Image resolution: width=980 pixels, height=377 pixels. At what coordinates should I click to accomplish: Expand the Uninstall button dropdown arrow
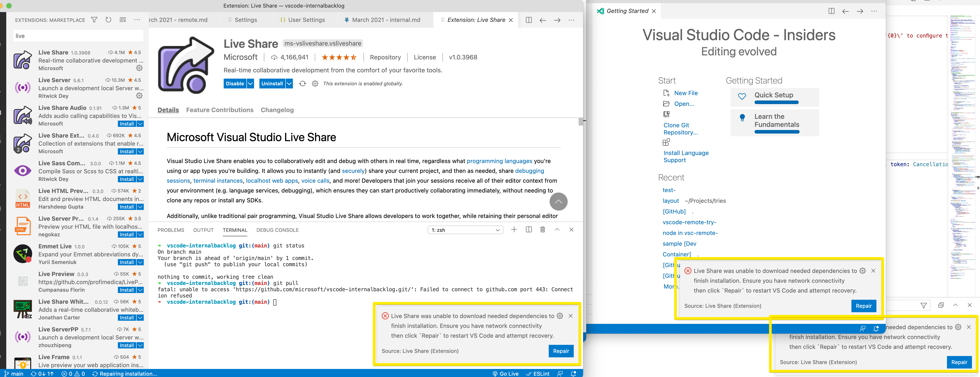tap(289, 84)
